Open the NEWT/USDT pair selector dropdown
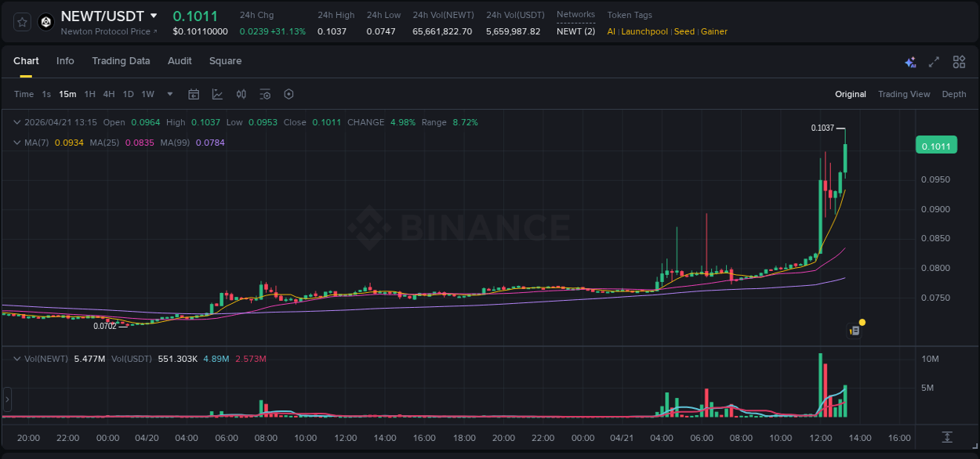The height and width of the screenshot is (459, 980). click(x=154, y=16)
